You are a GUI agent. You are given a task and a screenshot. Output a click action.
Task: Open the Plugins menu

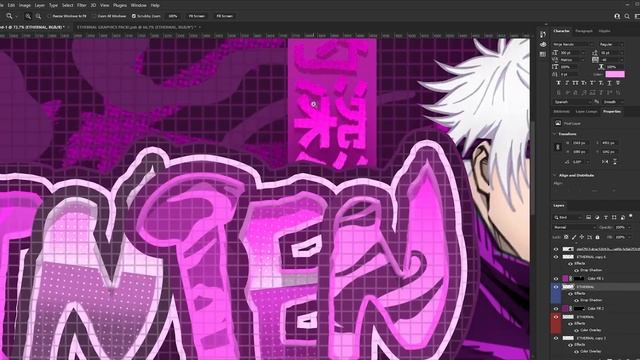120,5
